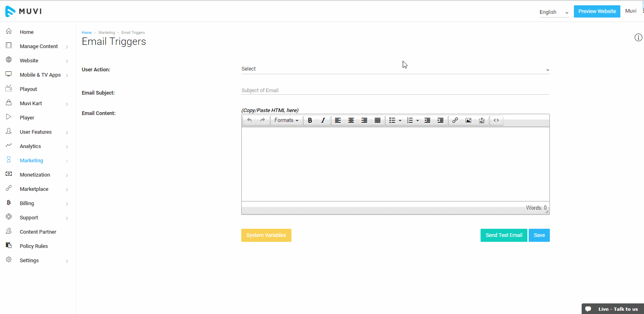Open Policy Rules from the sidebar
The height and width of the screenshot is (314, 644).
[x=34, y=246]
